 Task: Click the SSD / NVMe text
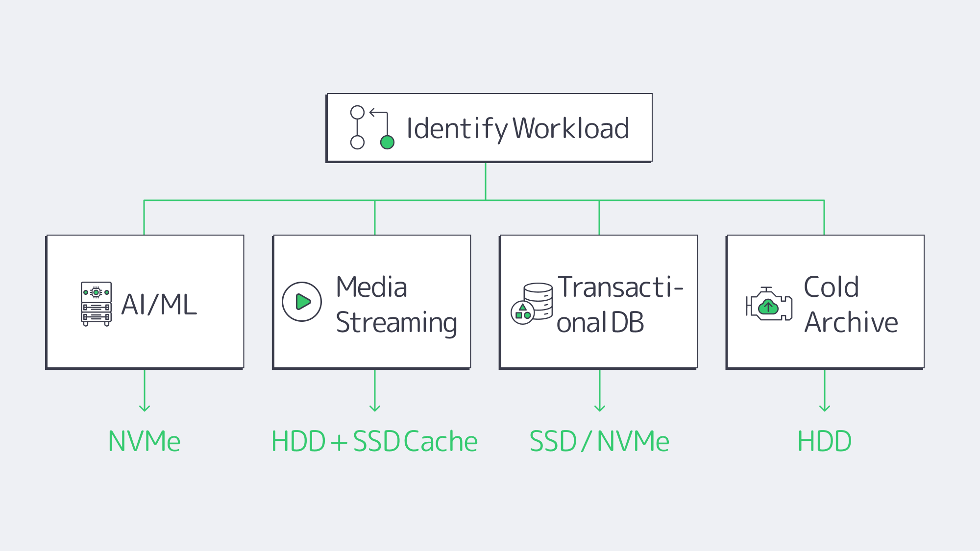(x=599, y=441)
